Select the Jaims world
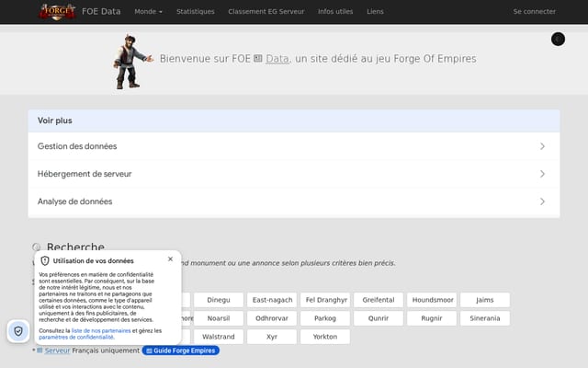 tap(485, 300)
